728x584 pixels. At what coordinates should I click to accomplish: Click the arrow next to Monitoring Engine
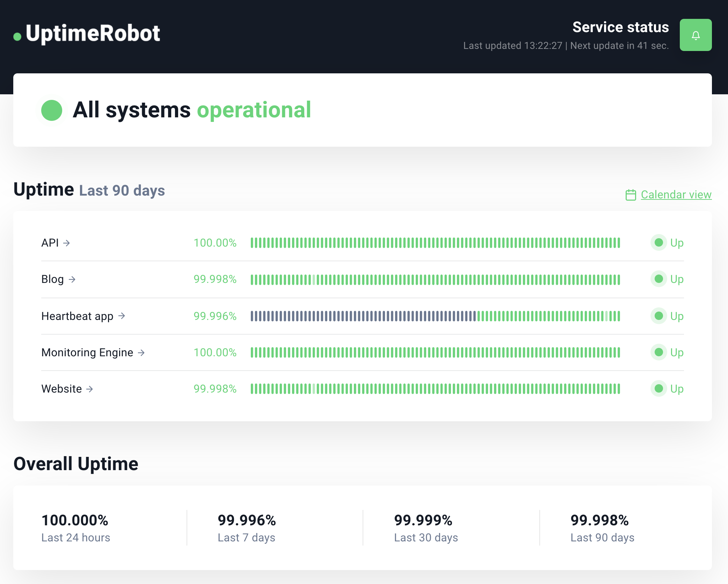click(x=141, y=353)
